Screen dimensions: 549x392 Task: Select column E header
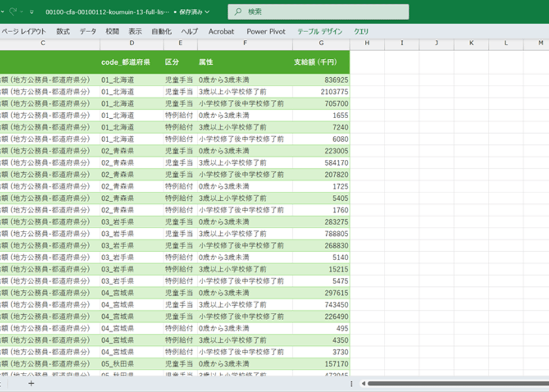pyautogui.click(x=180, y=43)
